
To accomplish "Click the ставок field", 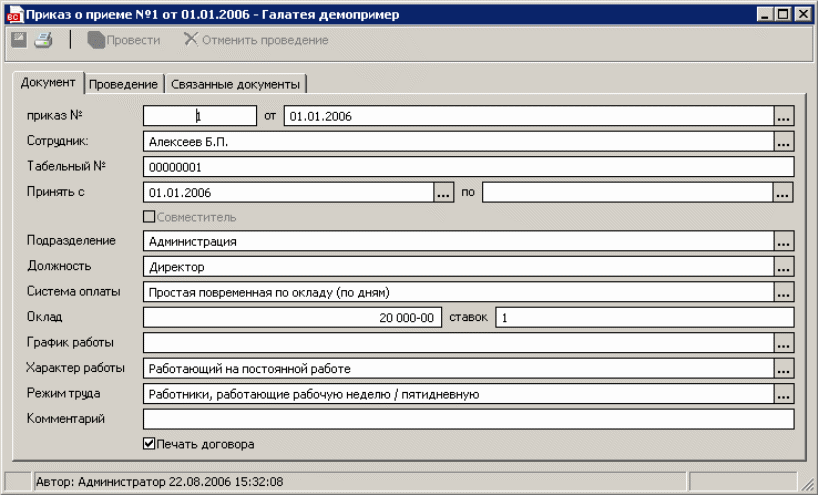I will pyautogui.click(x=645, y=317).
